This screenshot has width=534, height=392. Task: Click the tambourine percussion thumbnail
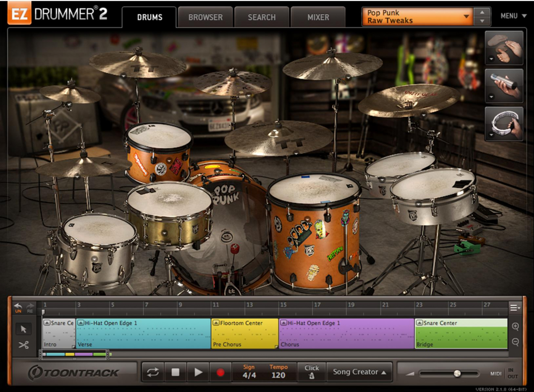coord(504,123)
